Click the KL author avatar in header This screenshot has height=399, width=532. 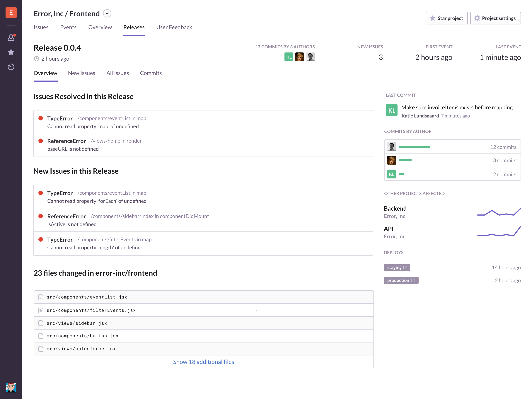tap(289, 57)
